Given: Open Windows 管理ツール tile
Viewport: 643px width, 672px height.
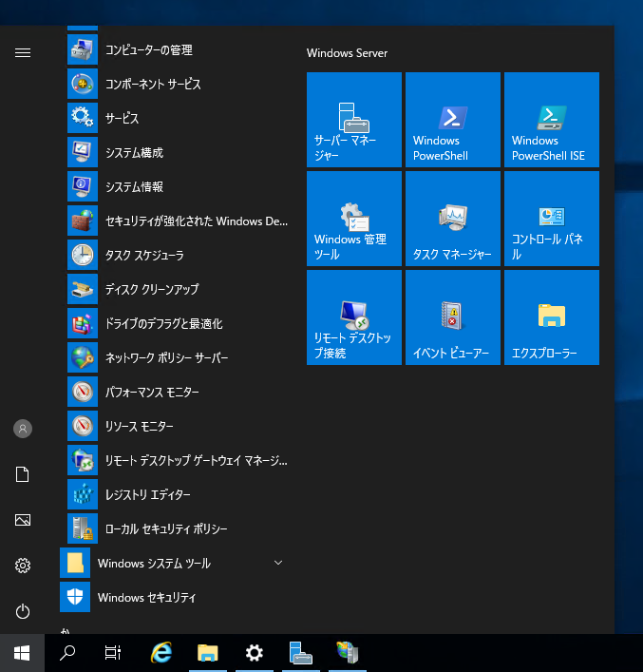Looking at the screenshot, I should click(353, 219).
